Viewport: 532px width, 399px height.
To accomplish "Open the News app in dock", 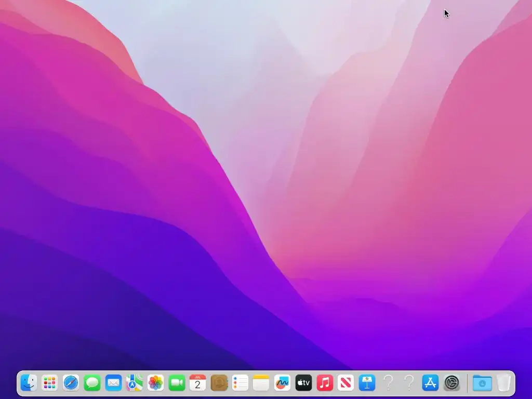I will click(345, 383).
